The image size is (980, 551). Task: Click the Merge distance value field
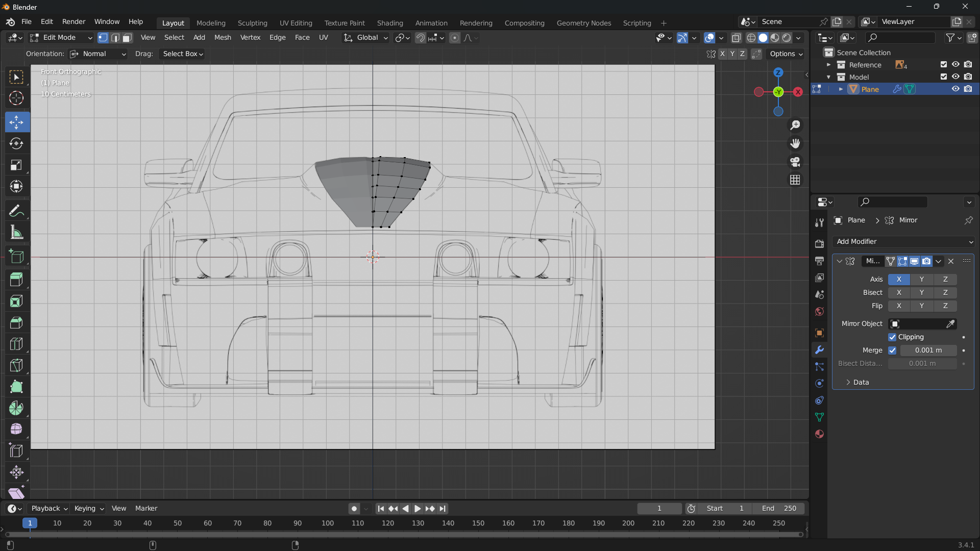click(x=928, y=350)
